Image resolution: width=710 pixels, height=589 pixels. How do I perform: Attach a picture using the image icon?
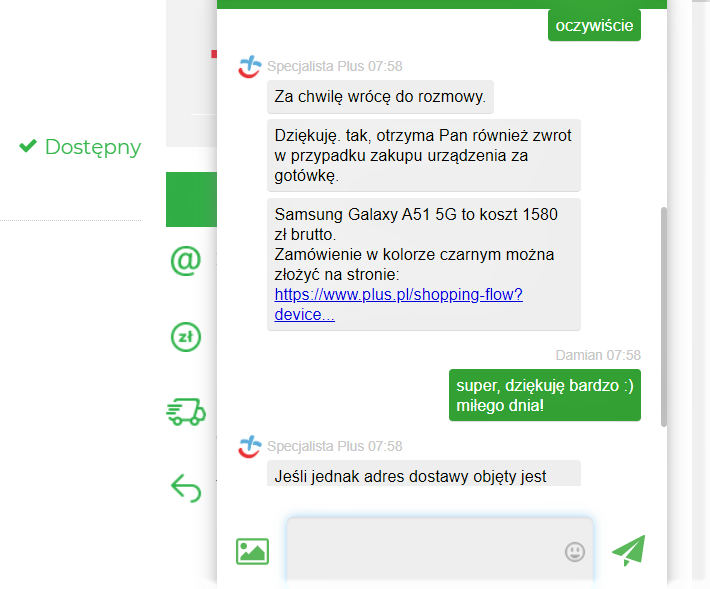pos(252,551)
